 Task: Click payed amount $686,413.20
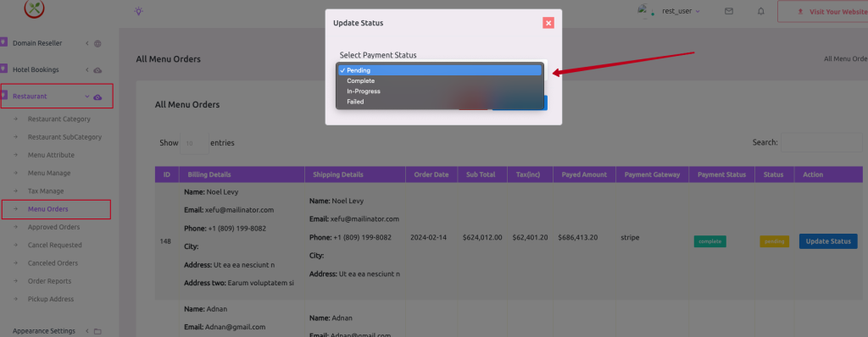(x=578, y=237)
